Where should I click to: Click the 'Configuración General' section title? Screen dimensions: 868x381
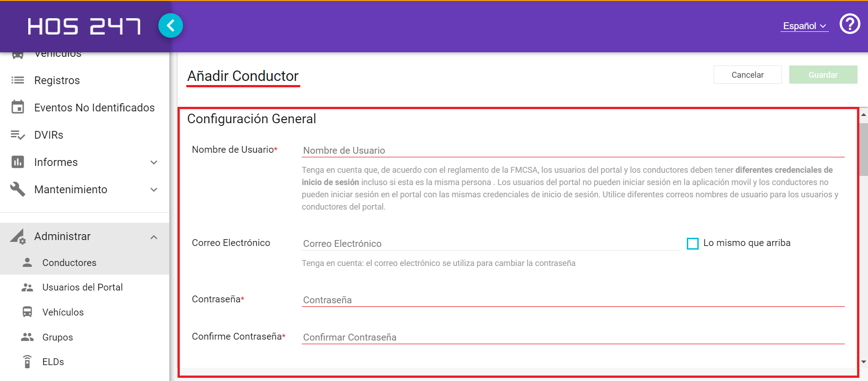pyautogui.click(x=252, y=119)
